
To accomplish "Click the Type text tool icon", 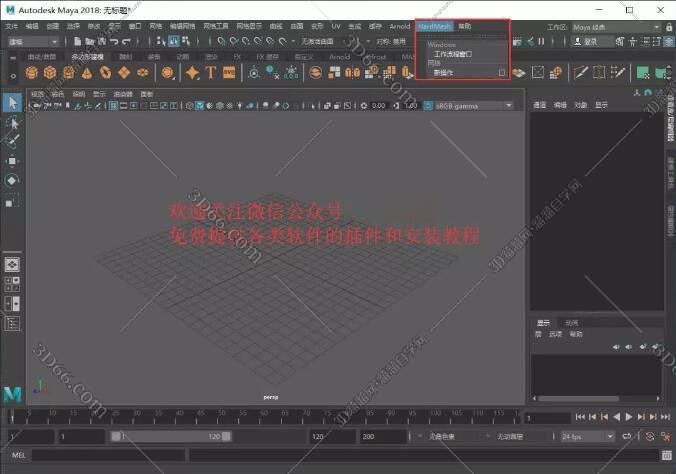I will 210,72.
